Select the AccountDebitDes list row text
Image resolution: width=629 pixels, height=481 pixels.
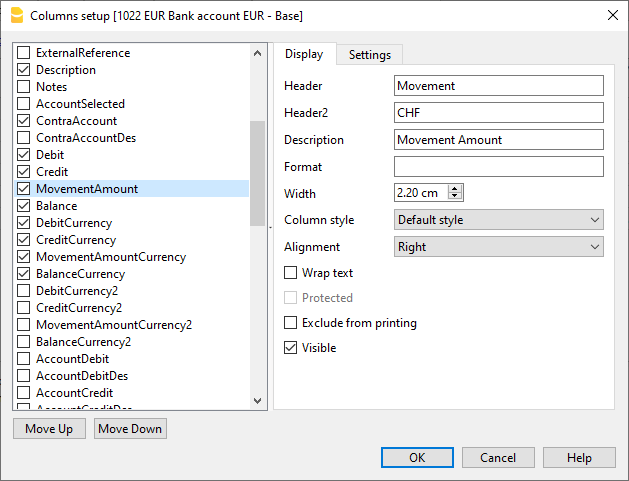pos(82,376)
